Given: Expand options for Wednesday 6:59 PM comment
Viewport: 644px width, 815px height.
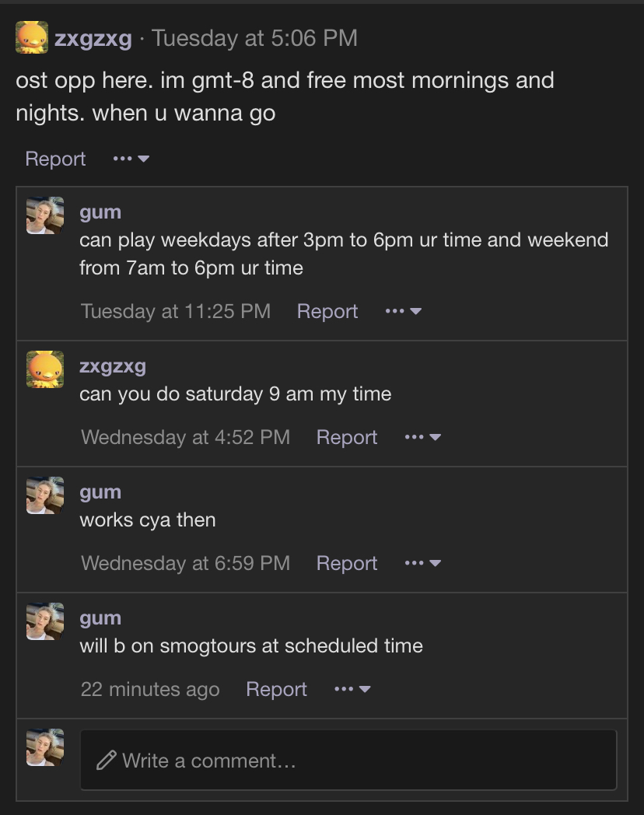Looking at the screenshot, I should click(x=423, y=563).
